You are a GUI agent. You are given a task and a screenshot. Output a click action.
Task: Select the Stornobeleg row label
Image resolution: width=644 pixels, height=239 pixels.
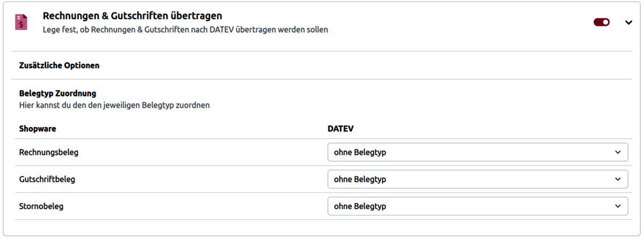(41, 206)
